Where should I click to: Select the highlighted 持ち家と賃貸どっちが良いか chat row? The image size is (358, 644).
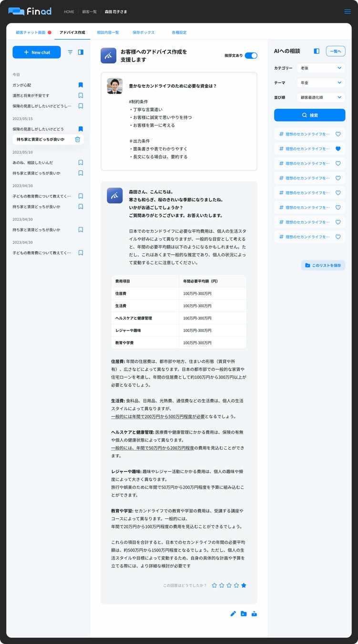[x=48, y=139]
